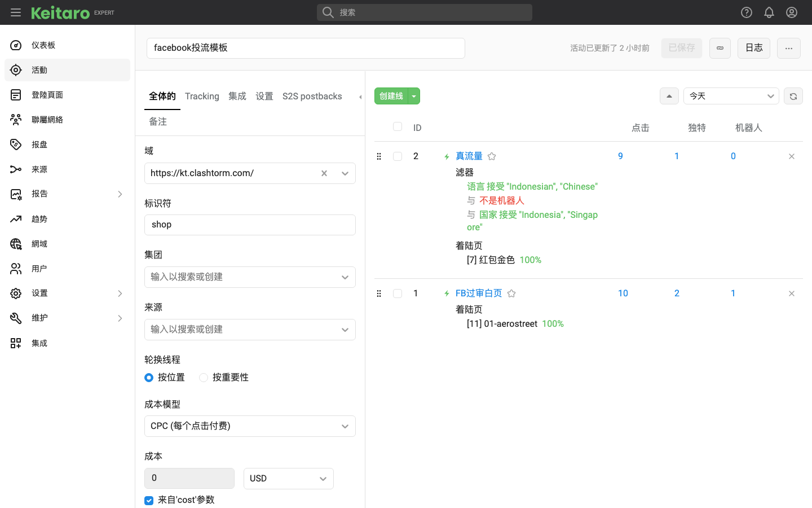Open the user account icon
Image resolution: width=812 pixels, height=508 pixels.
tap(792, 12)
